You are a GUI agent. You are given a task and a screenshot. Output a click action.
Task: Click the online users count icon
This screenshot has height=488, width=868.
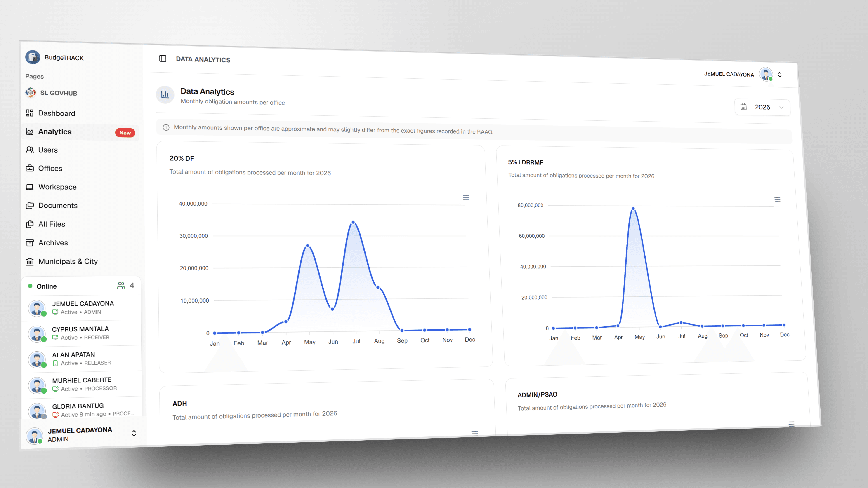pyautogui.click(x=121, y=286)
